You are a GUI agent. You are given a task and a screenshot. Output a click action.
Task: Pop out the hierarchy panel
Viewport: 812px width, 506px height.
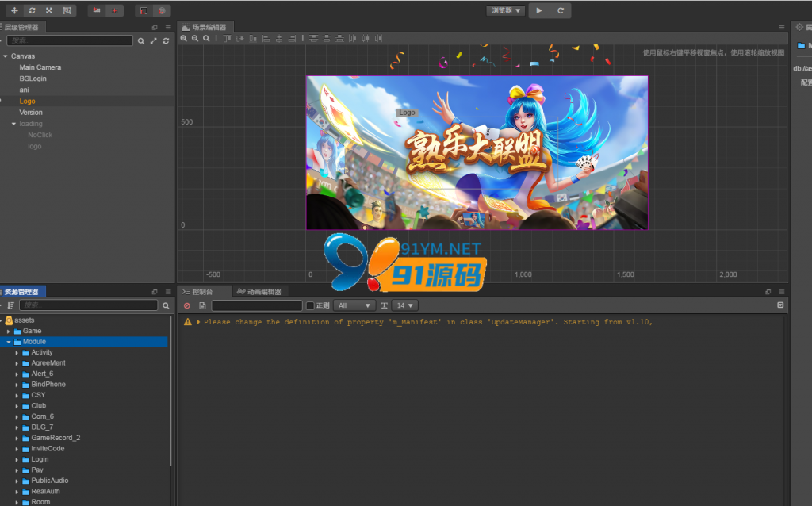pos(155,28)
